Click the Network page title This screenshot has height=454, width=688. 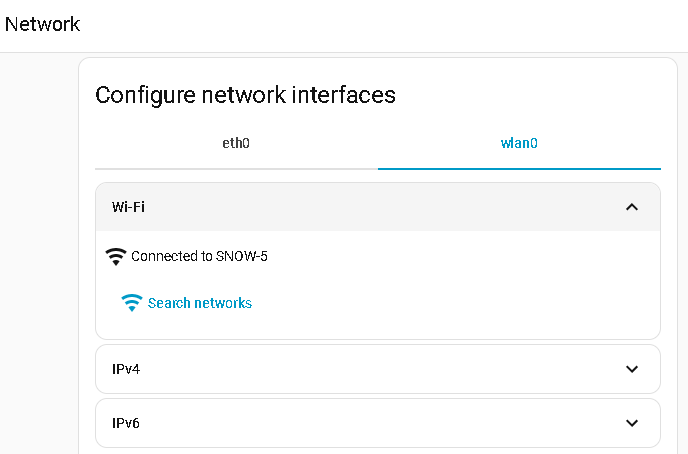[x=42, y=24]
